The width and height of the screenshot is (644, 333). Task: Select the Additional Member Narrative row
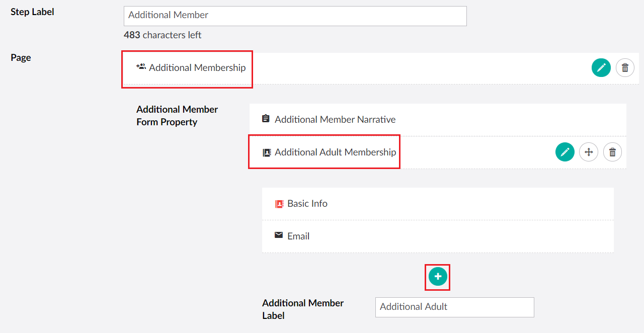tap(335, 119)
